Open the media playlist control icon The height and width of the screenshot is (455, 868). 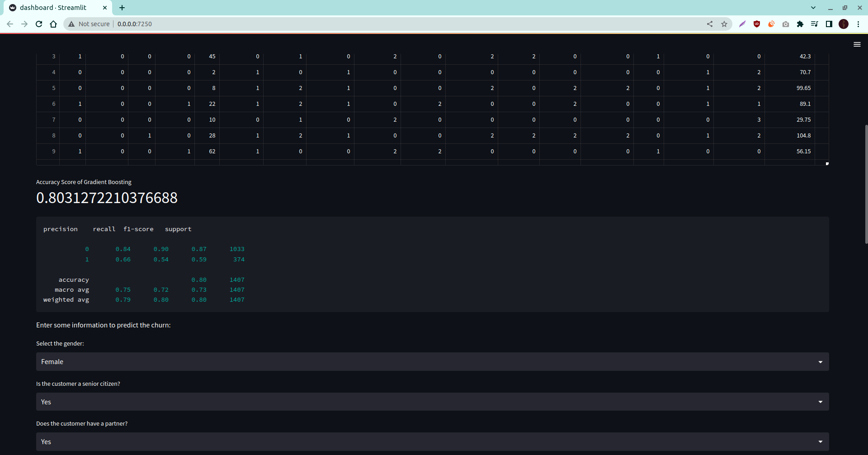815,24
